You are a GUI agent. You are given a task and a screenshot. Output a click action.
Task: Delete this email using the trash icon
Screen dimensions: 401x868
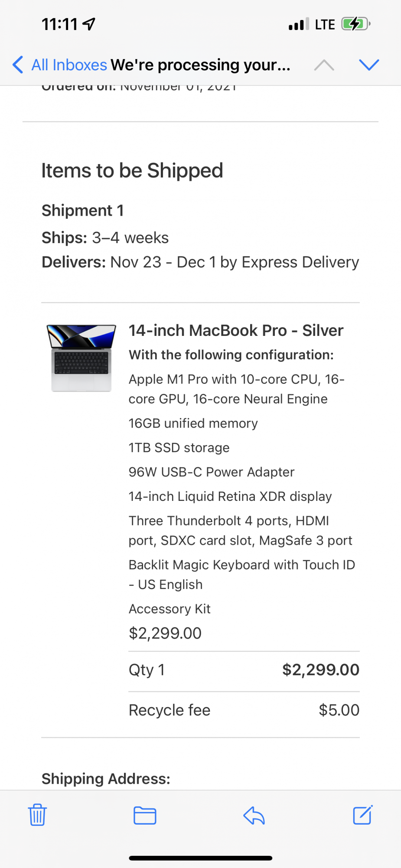(37, 815)
